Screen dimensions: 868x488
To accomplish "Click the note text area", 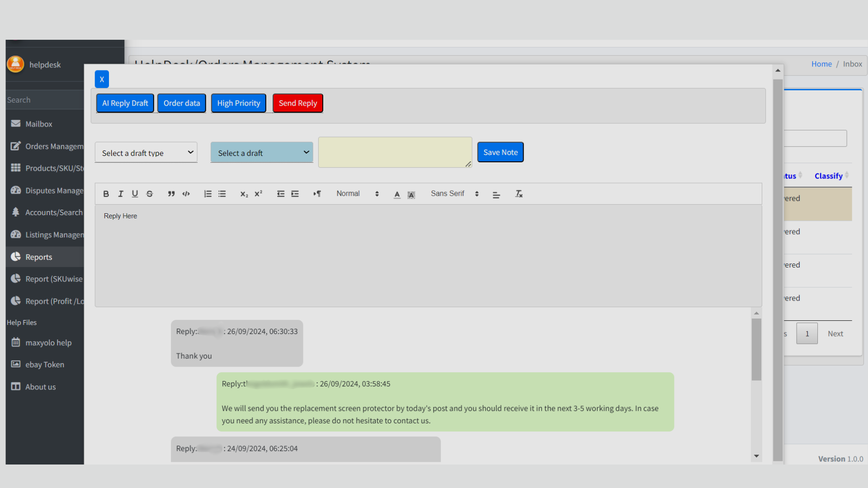I will [x=395, y=152].
